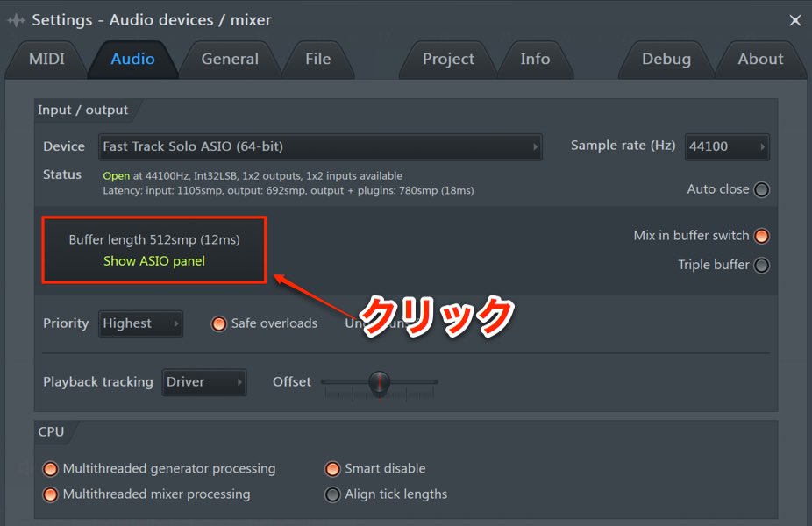This screenshot has width=812, height=526.
Task: Disable Smart disable option
Action: click(332, 469)
